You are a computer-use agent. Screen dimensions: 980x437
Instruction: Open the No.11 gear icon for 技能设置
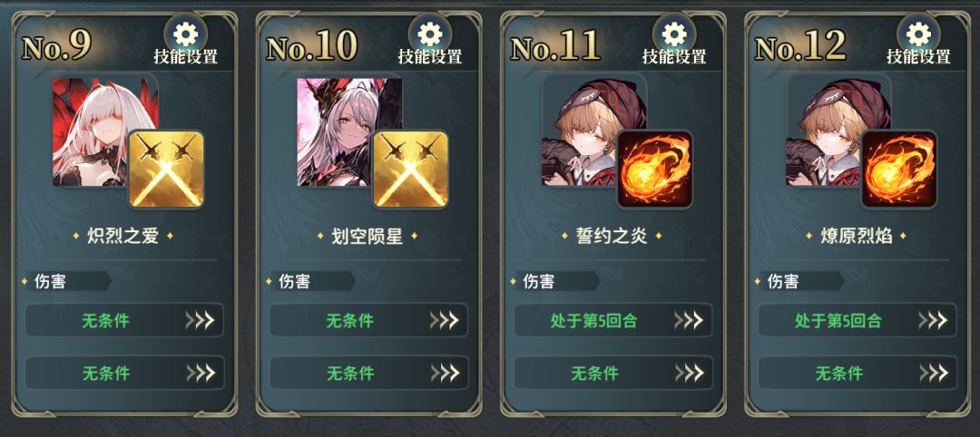tap(674, 33)
